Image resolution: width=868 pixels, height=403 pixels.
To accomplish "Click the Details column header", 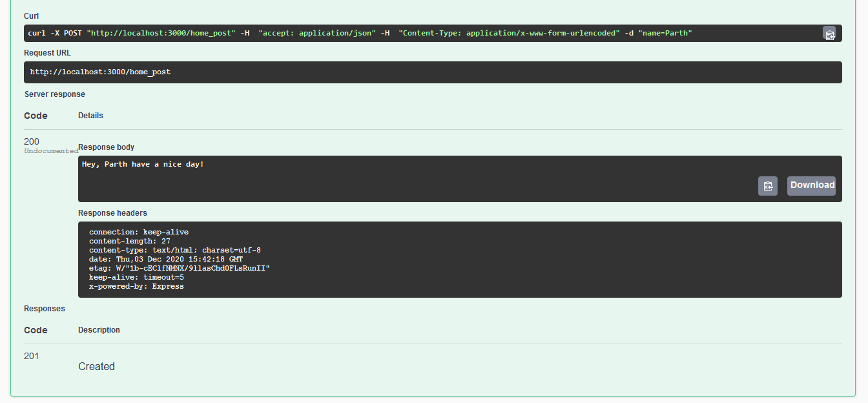I will (90, 116).
